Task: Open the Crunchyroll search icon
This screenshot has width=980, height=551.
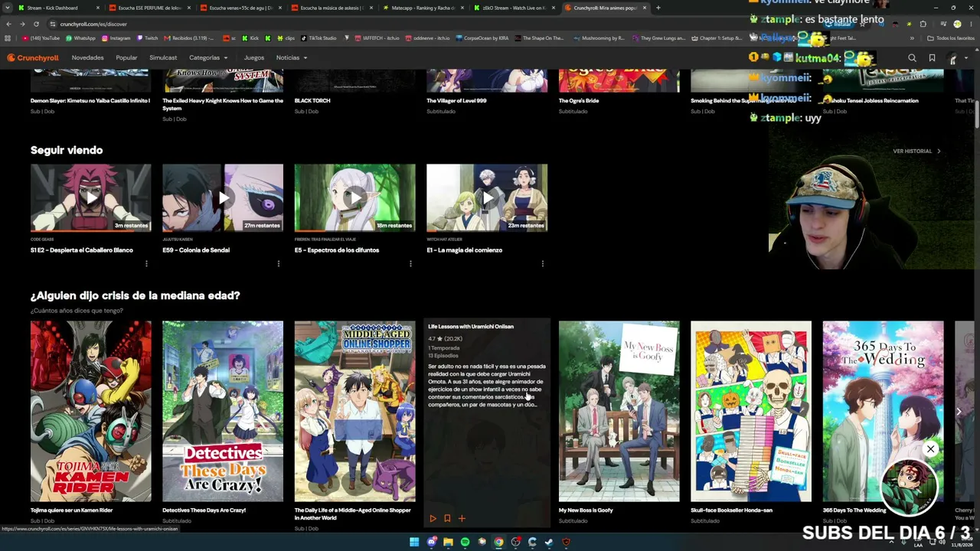Action: click(912, 57)
